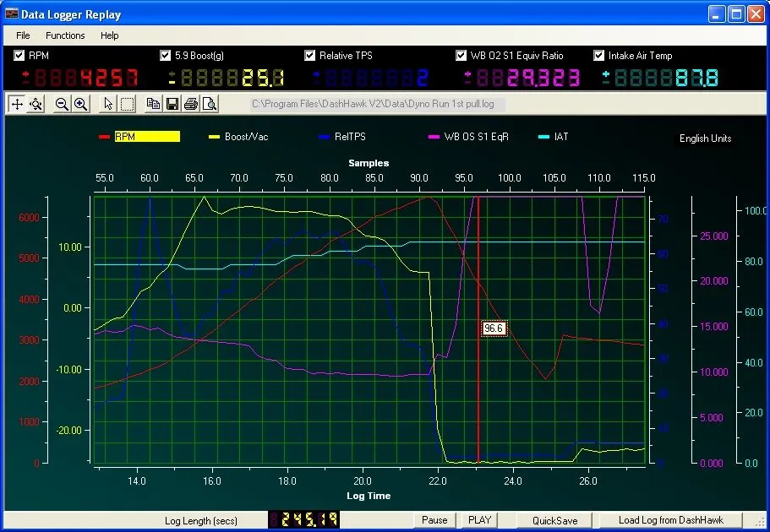Toggle the 5.9 Boost(g) checkbox
This screenshot has width=770, height=532.
point(165,56)
